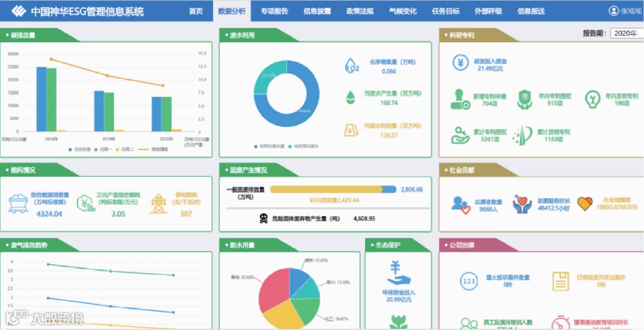Toggle the 利用污废水量 donut legend
The width and height of the screenshot is (644, 330).
pyautogui.click(x=270, y=146)
